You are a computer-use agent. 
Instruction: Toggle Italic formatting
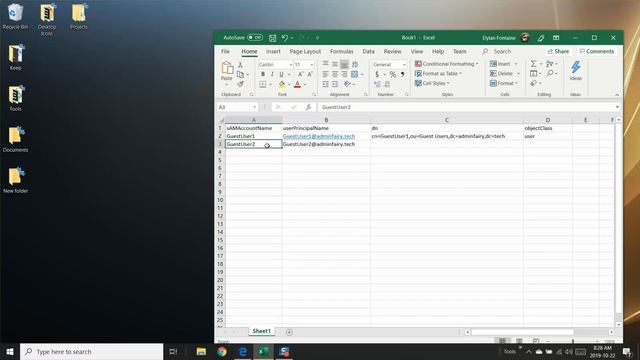click(272, 74)
